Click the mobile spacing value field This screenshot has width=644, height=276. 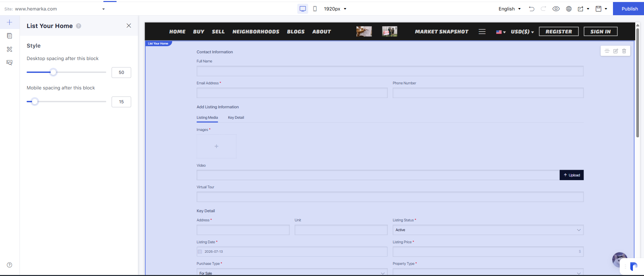click(x=121, y=102)
